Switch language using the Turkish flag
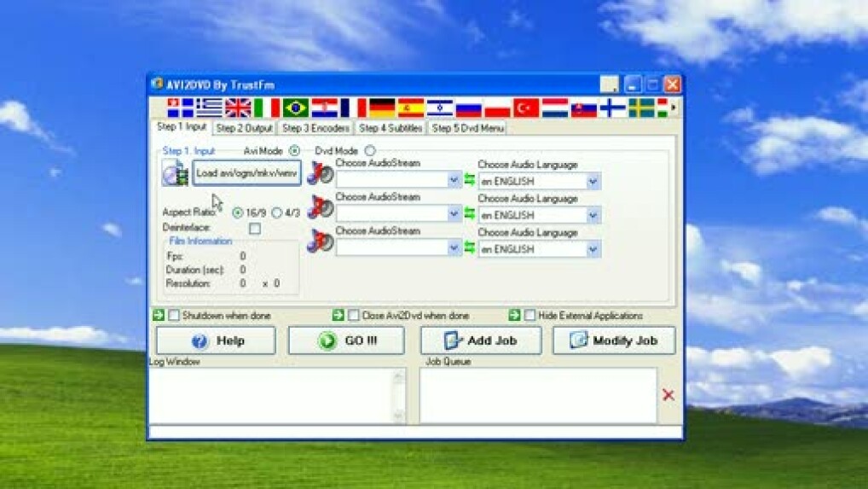Image resolution: width=868 pixels, height=489 pixels. pos(526,108)
